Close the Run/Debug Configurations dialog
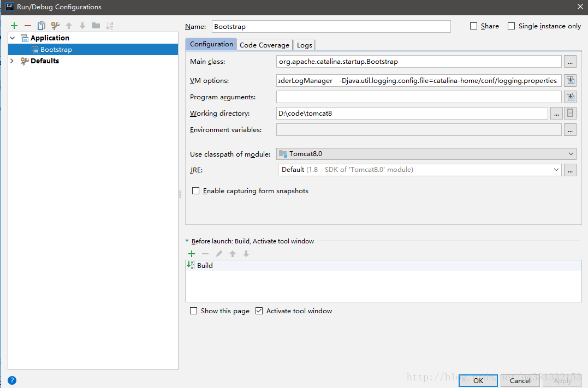This screenshot has height=388, width=588. click(580, 7)
